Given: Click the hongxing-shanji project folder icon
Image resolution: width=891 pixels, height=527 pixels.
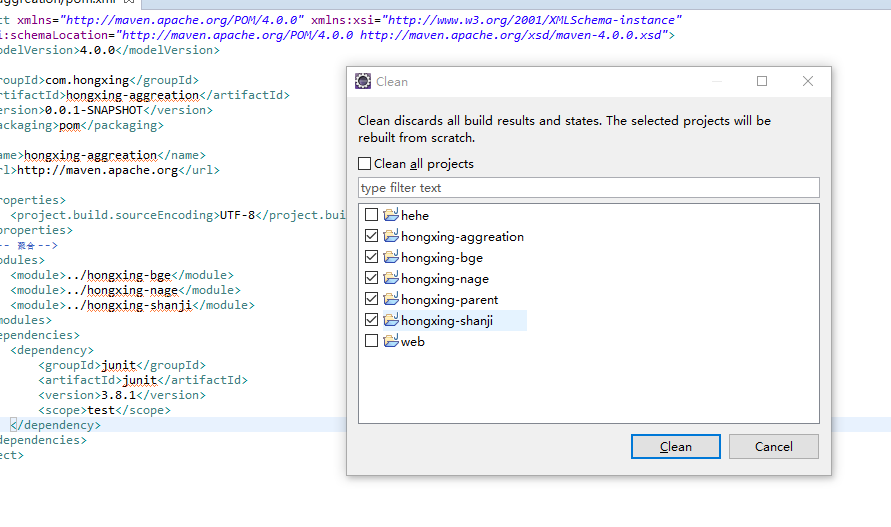Looking at the screenshot, I should pyautogui.click(x=391, y=320).
